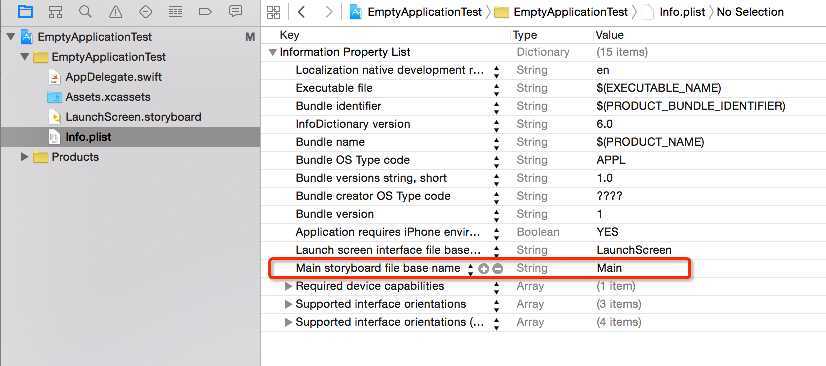Screen dimensions: 826x366
Task: Select LaunchScreen.storyboard in navigator
Action: coord(133,117)
